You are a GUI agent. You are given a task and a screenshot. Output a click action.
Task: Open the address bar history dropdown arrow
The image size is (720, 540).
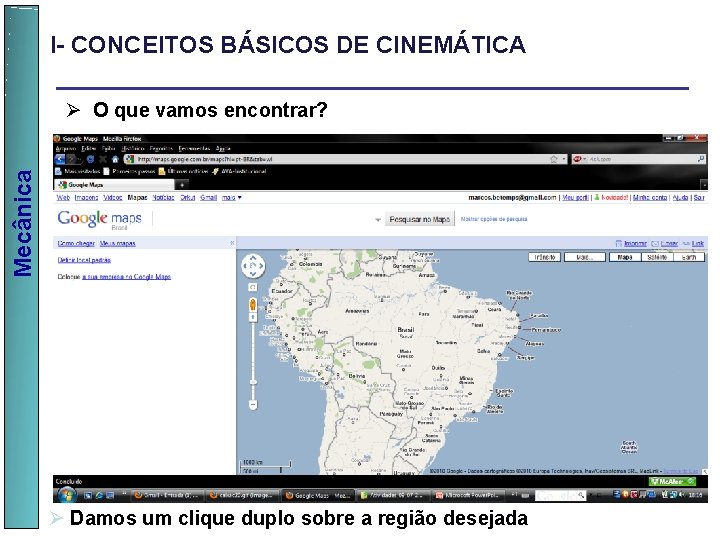pyautogui.click(x=564, y=159)
